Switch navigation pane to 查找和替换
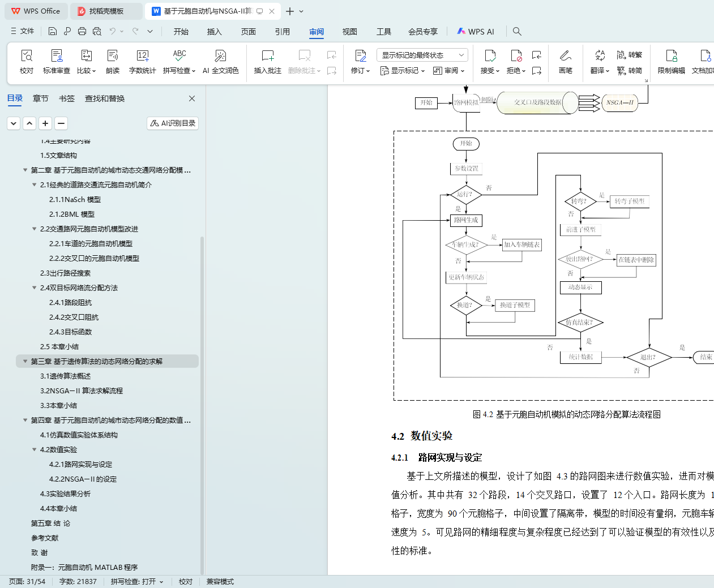This screenshot has width=714, height=588. pos(105,98)
